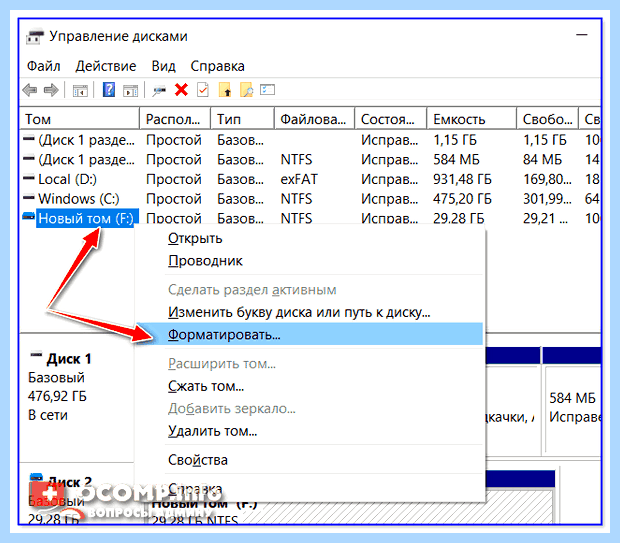Toggle the action pane toolbar icon

click(130, 91)
